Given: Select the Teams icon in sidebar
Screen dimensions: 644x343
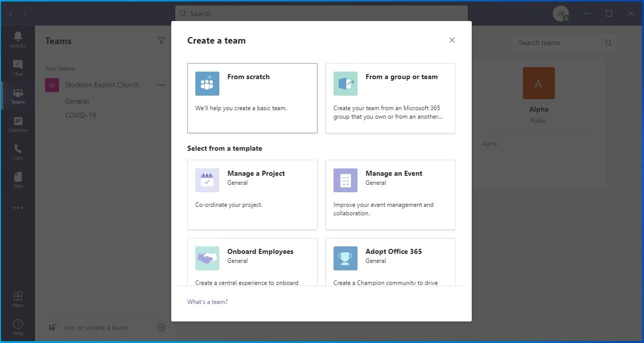Looking at the screenshot, I should tap(18, 96).
